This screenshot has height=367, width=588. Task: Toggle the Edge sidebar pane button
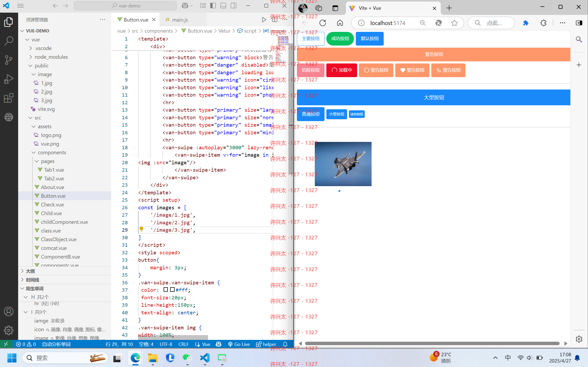point(579,23)
